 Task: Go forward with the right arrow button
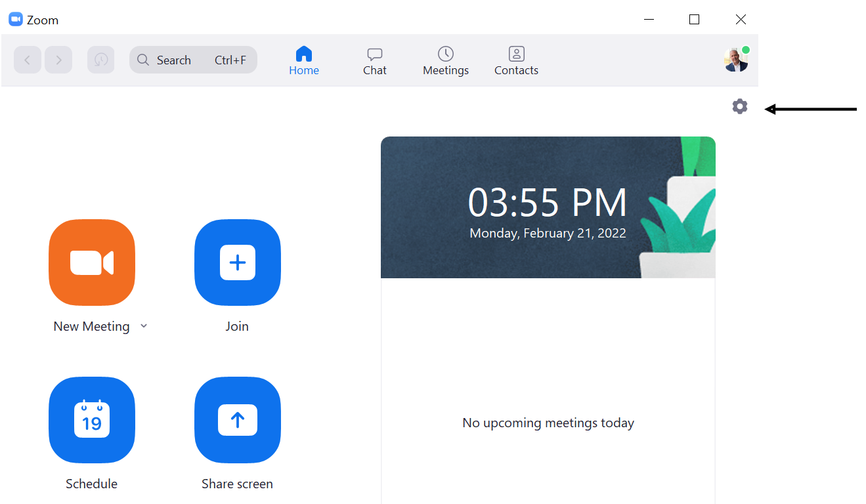pos(58,60)
